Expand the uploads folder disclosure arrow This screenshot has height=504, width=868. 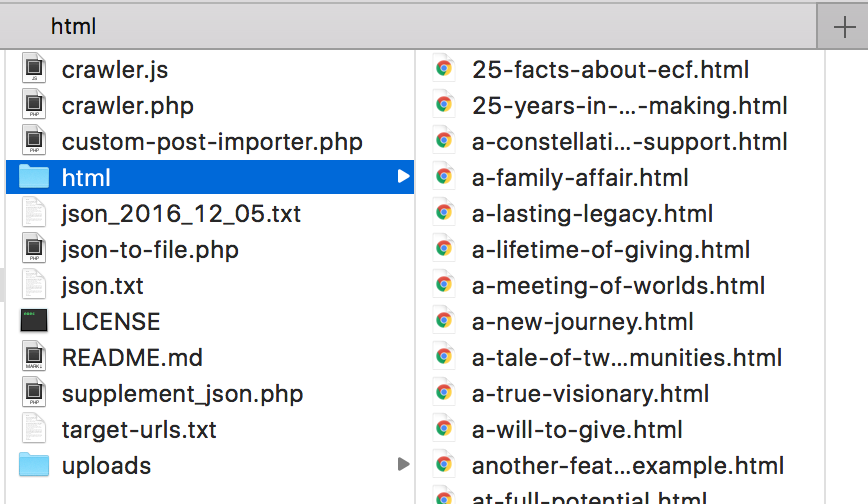(x=404, y=464)
